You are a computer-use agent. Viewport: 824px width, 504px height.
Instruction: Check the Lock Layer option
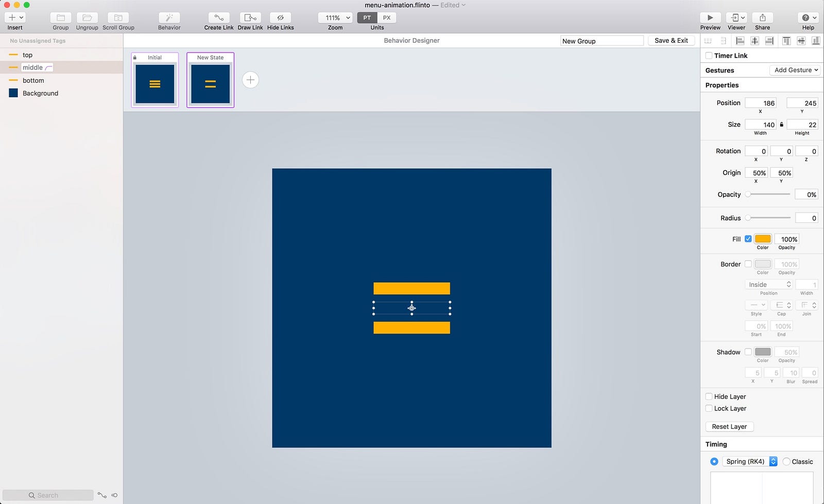pyautogui.click(x=709, y=408)
